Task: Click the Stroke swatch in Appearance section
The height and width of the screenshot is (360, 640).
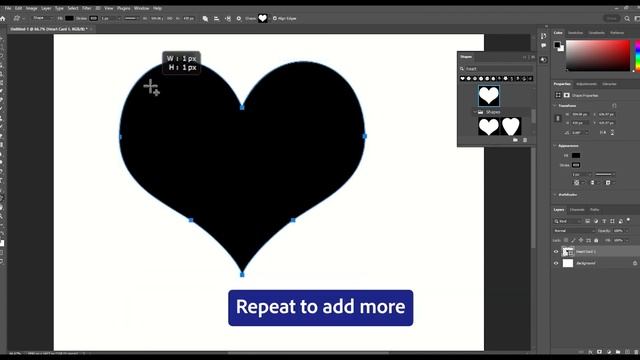Action: [x=576, y=165]
